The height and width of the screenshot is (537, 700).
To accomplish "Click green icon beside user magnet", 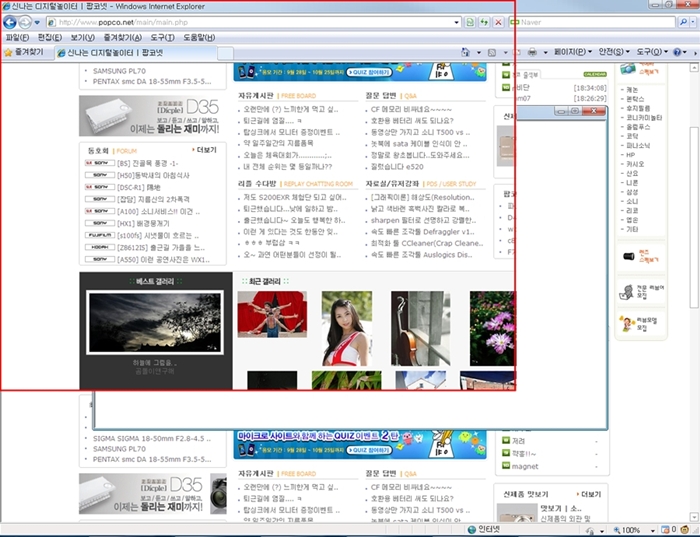I will tap(506, 466).
